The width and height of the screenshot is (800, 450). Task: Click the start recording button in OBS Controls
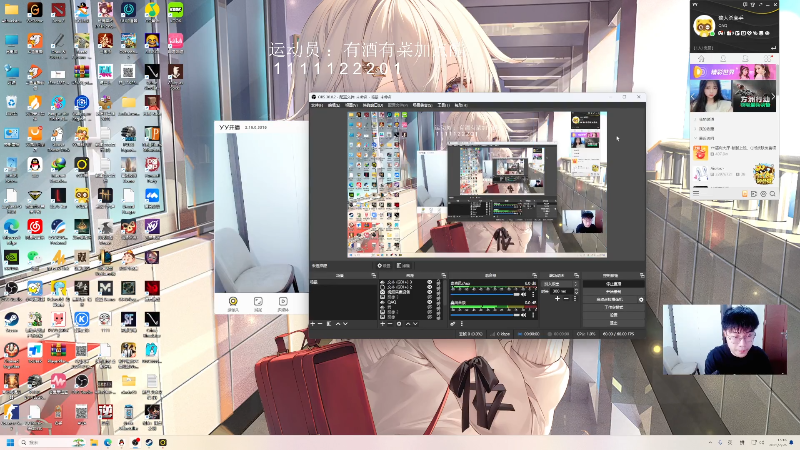coord(614,291)
